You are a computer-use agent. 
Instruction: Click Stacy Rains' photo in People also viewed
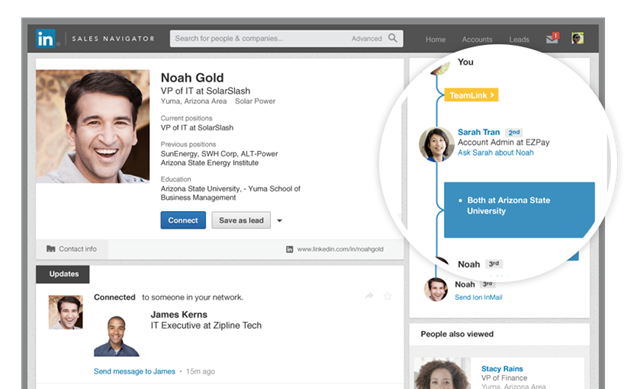point(443,373)
